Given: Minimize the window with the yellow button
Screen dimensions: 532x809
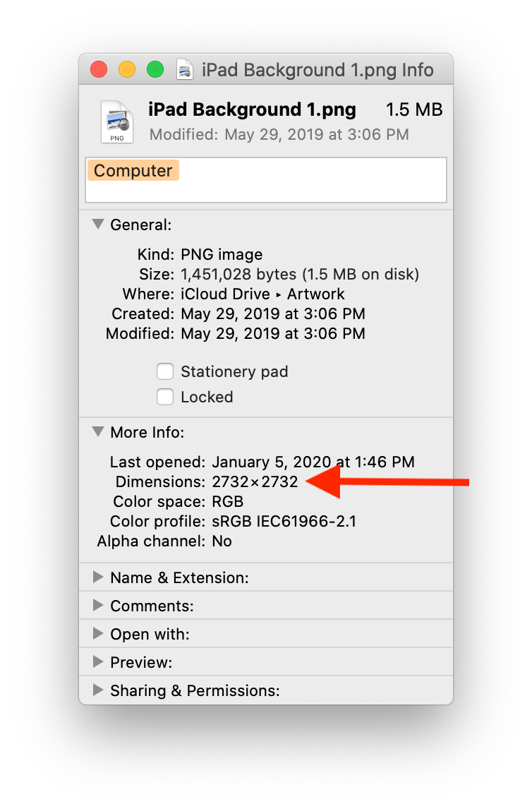Looking at the screenshot, I should [127, 70].
